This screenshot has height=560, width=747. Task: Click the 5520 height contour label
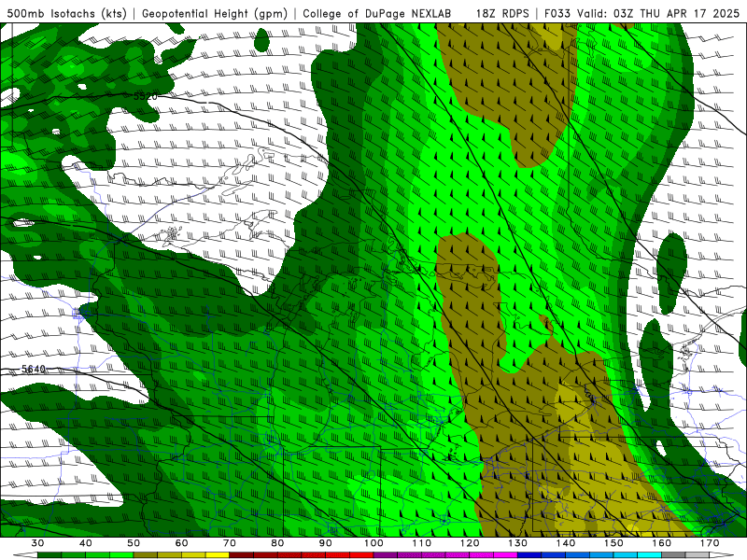[x=146, y=97]
